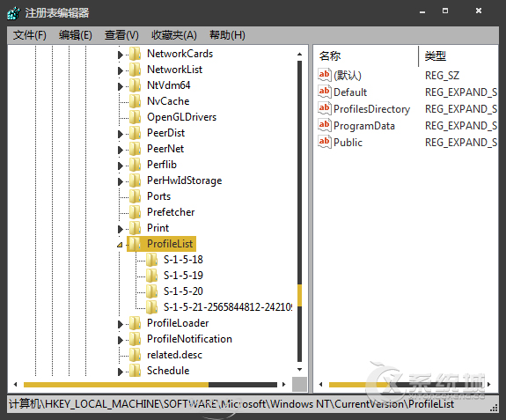This screenshot has height=420, width=506.
Task: Click tree pane horizontal scrollbar right arrow
Action: pos(283,384)
